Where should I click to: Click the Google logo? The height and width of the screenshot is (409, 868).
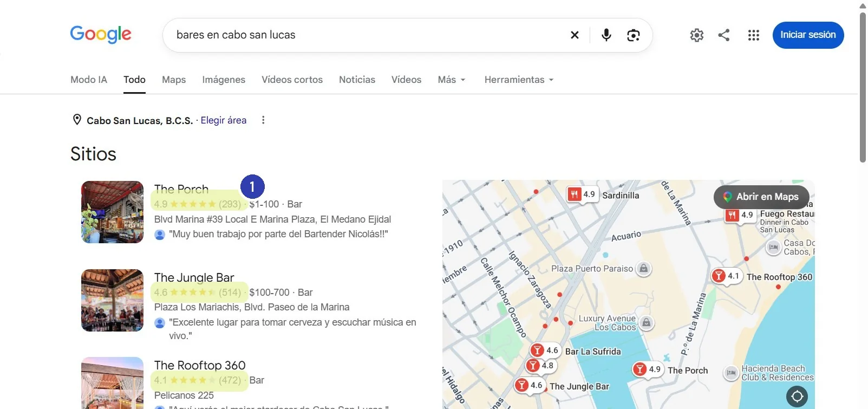tap(101, 34)
